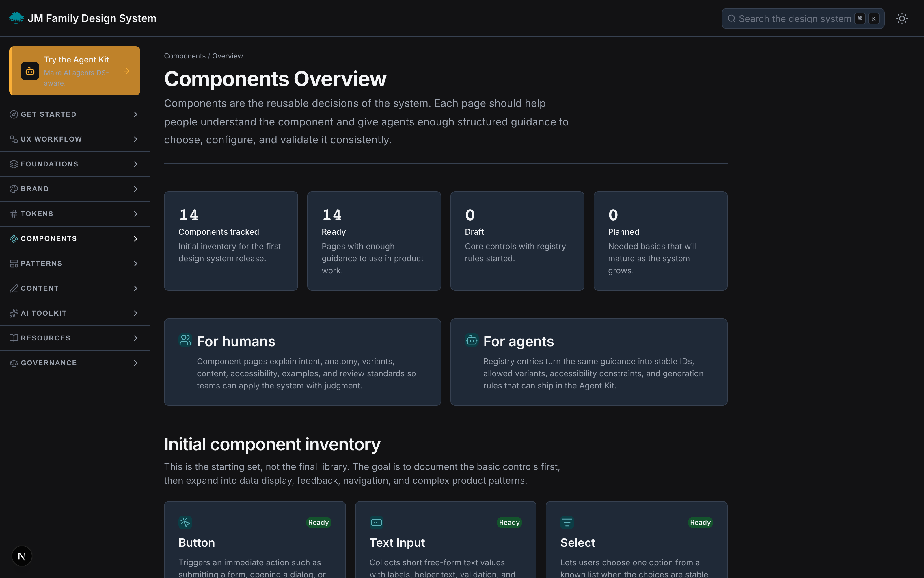The image size is (924, 578).
Task: Click the Components diamond icon
Action: coord(14,238)
